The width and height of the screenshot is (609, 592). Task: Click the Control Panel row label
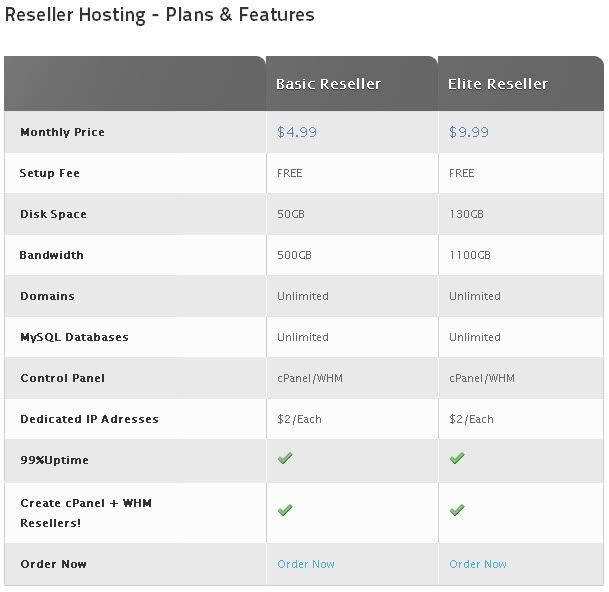63,378
